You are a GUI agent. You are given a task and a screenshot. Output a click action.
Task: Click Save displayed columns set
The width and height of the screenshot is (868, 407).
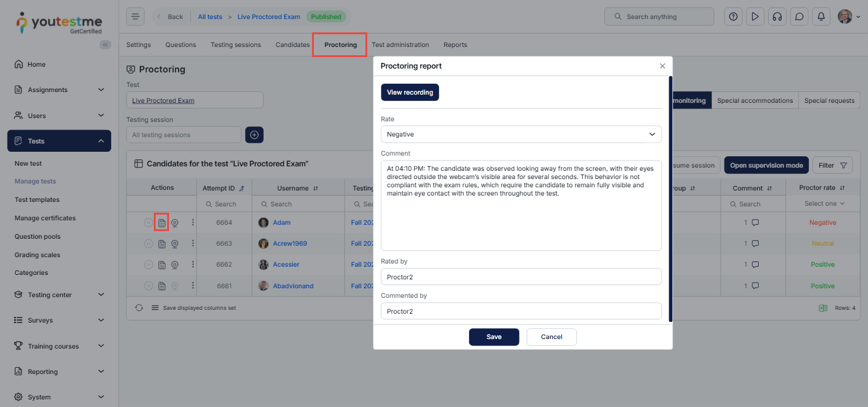point(193,308)
